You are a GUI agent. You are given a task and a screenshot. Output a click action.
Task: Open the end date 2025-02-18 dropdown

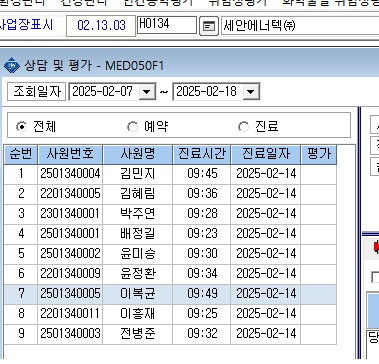251,91
